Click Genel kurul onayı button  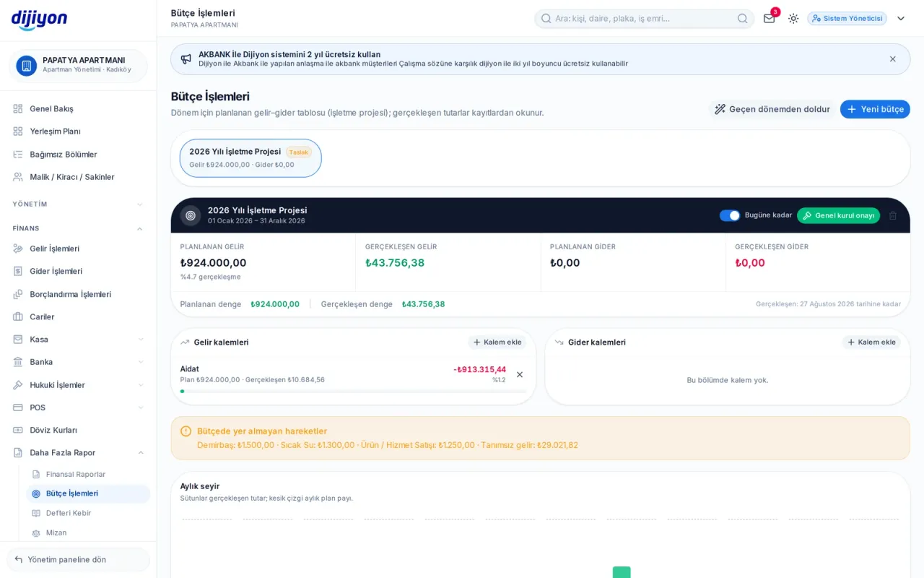838,215
